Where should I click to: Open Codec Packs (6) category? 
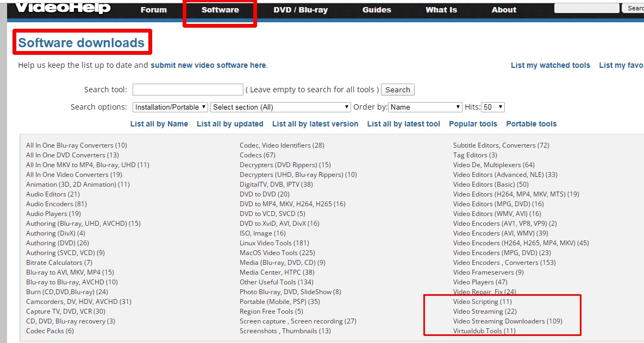49,331
